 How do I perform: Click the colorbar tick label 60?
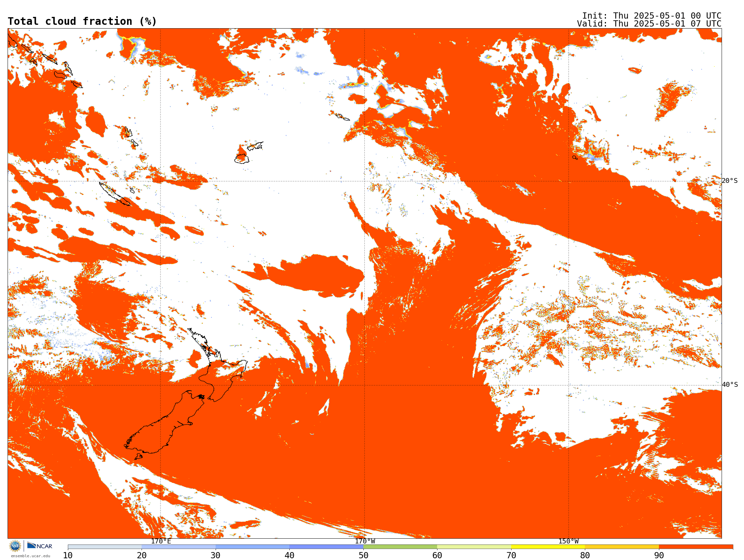click(437, 555)
